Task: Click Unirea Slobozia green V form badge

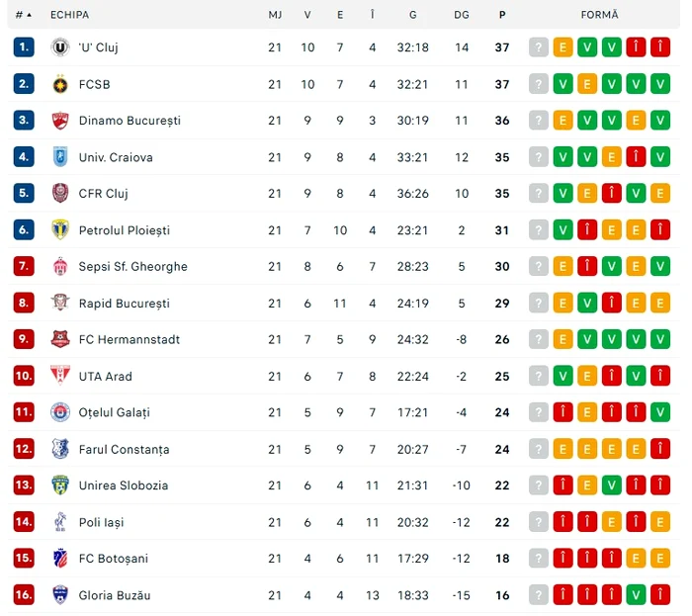Action: 612,485
